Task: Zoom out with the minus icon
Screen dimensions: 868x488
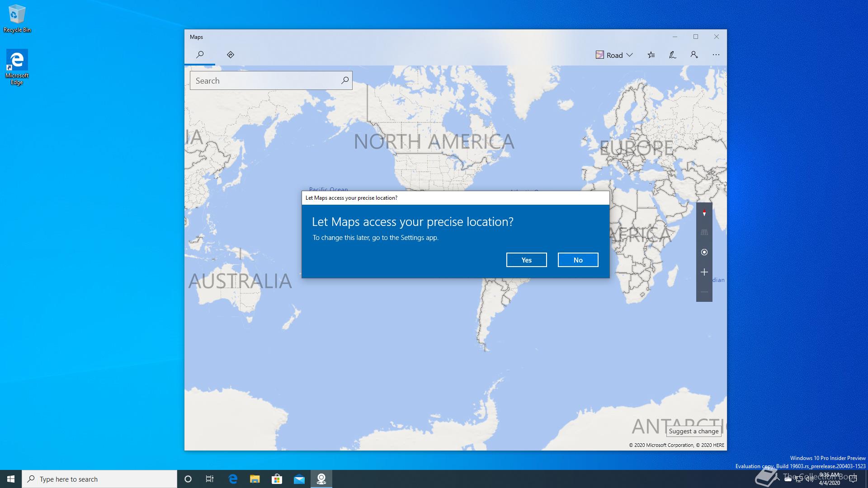Action: point(704,292)
